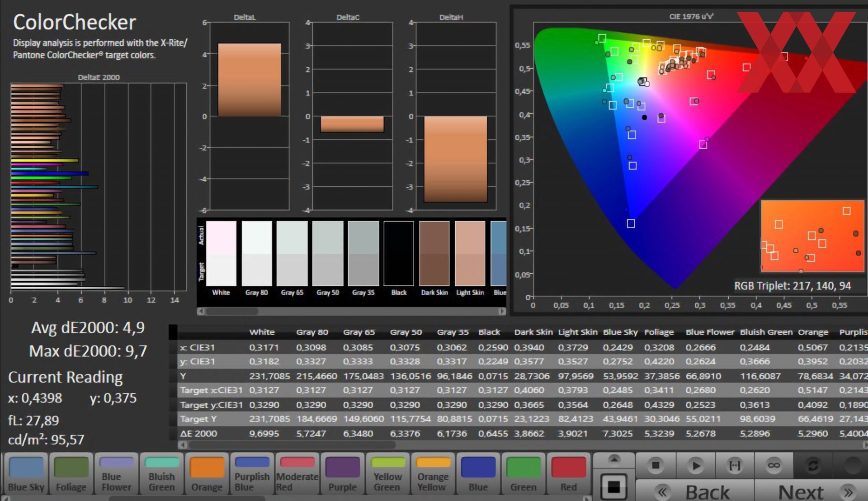Click the White actual/target swatch
The image size is (868, 501).
[x=221, y=253]
